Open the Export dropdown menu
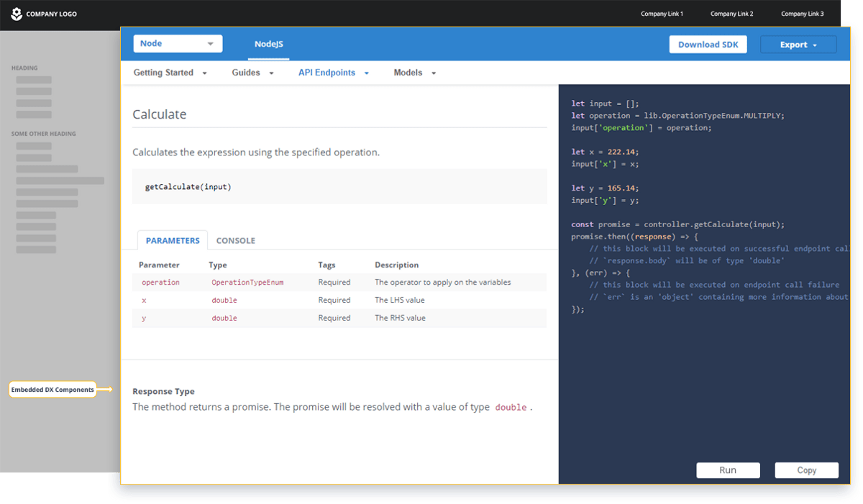 (798, 45)
